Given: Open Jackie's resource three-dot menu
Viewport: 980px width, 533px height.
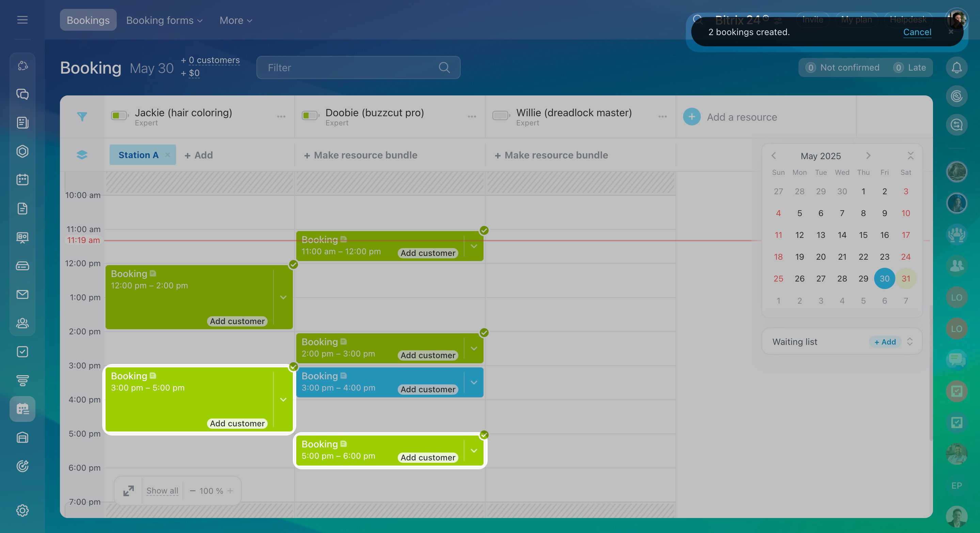Looking at the screenshot, I should coord(281,117).
